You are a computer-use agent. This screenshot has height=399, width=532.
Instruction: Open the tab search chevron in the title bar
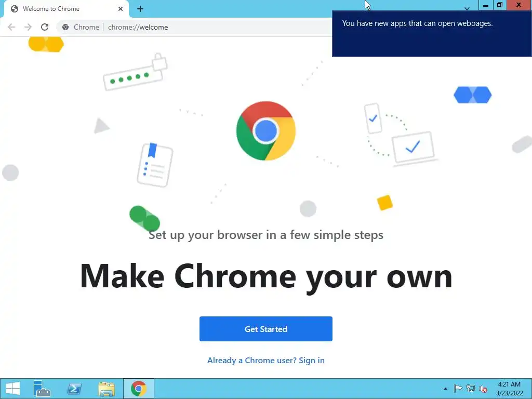(467, 8)
